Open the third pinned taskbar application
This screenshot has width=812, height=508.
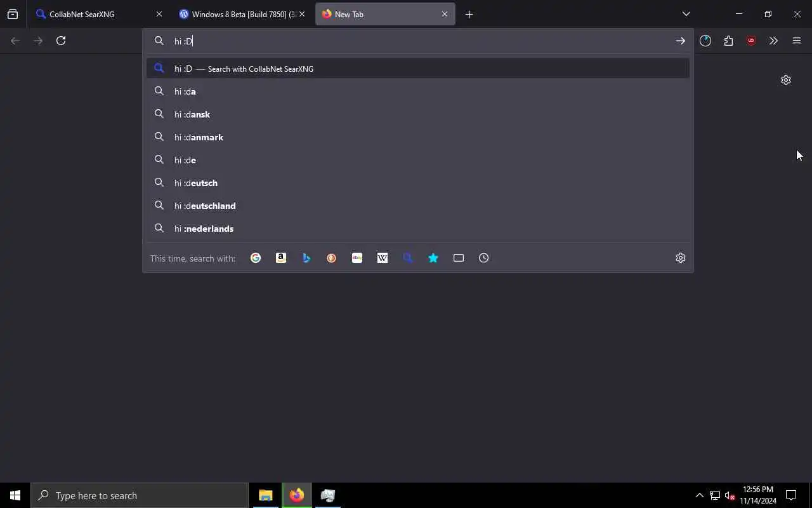pyautogui.click(x=327, y=495)
